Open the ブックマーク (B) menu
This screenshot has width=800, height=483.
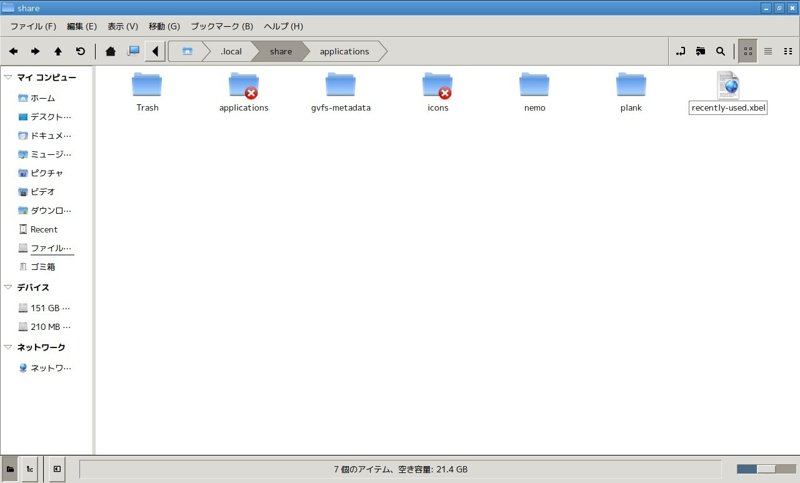[221, 26]
